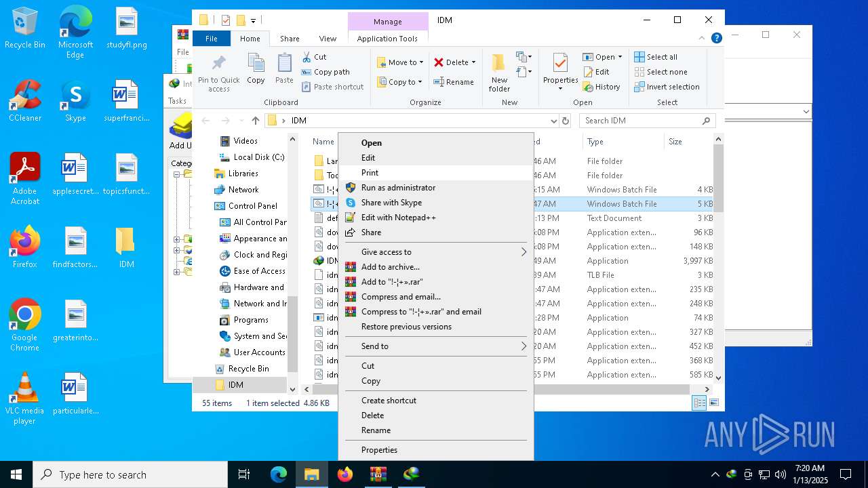The image size is (868, 488).
Task: Choose Properties at bottom of context menu
Action: tap(436, 450)
